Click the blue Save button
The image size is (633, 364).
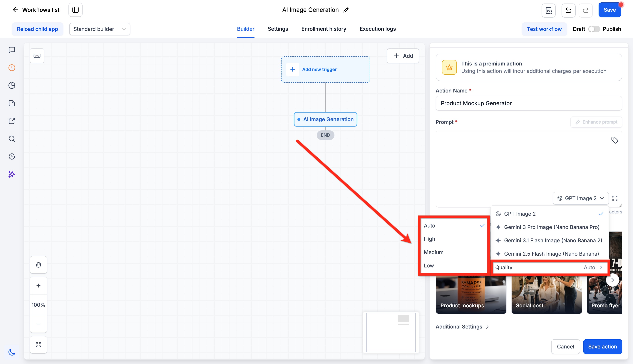point(609,10)
